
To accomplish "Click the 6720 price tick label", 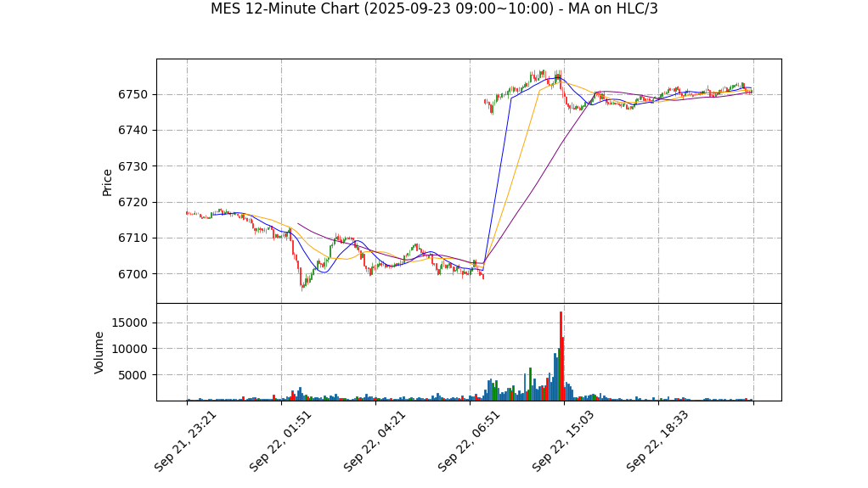I will 132,203.
